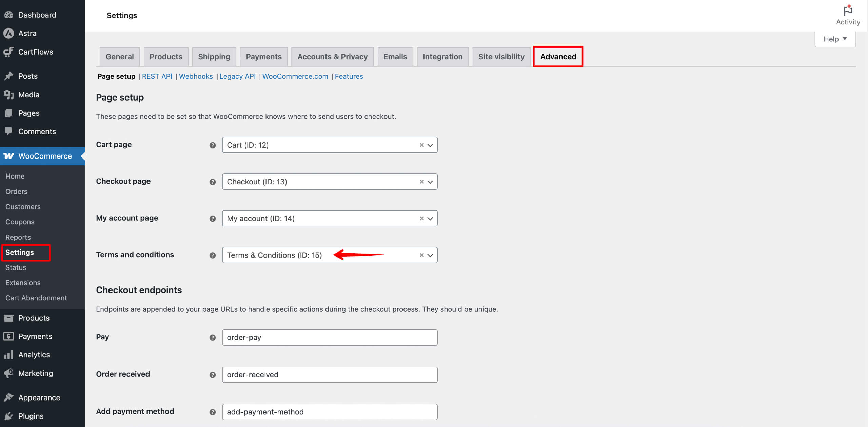The image size is (868, 427).
Task: Click the Payments dollar icon in sidebar
Action: (x=8, y=336)
